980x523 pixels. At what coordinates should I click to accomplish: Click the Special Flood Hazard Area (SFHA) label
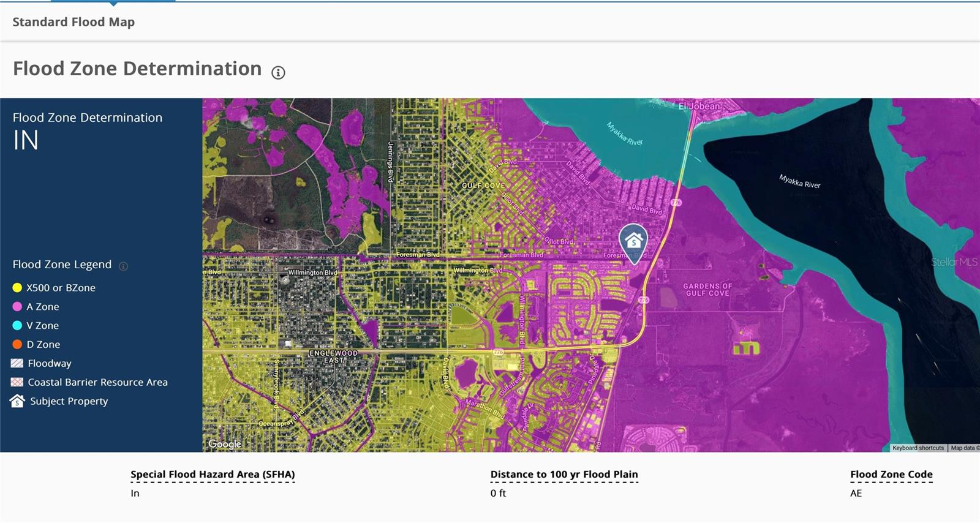click(x=213, y=475)
